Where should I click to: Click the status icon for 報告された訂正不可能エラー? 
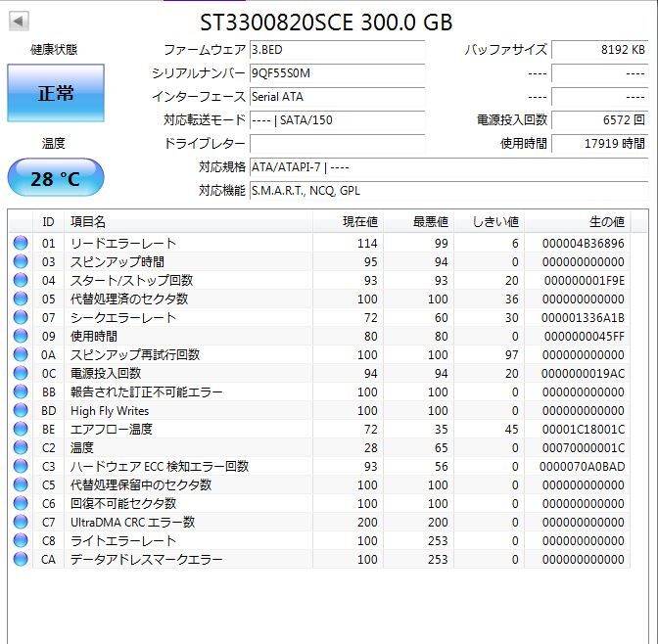[x=21, y=391]
